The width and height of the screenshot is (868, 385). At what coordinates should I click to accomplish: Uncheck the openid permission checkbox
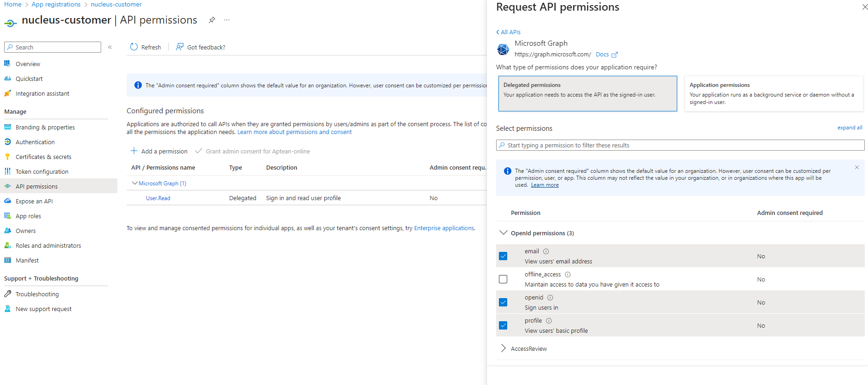pyautogui.click(x=503, y=302)
